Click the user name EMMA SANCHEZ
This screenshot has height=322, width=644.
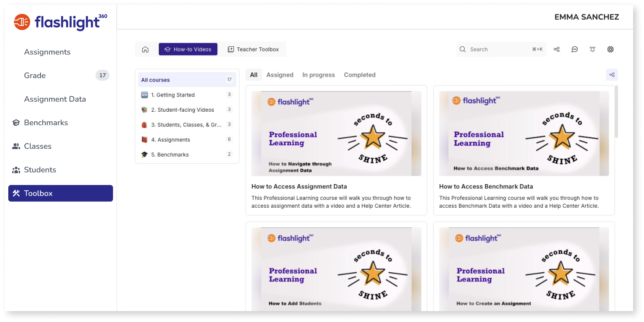[x=586, y=17]
